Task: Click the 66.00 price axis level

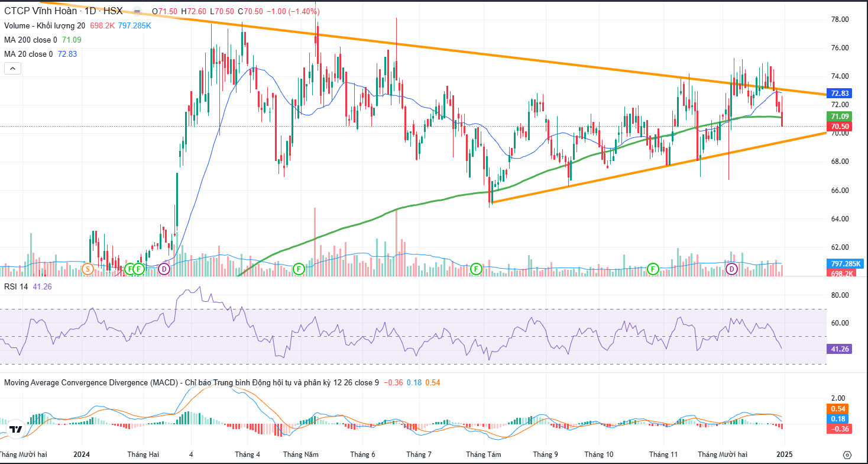Action: pyautogui.click(x=840, y=191)
